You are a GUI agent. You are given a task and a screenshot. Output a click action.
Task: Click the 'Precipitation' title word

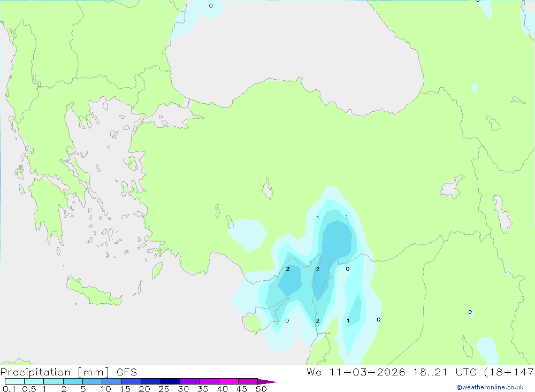35,372
